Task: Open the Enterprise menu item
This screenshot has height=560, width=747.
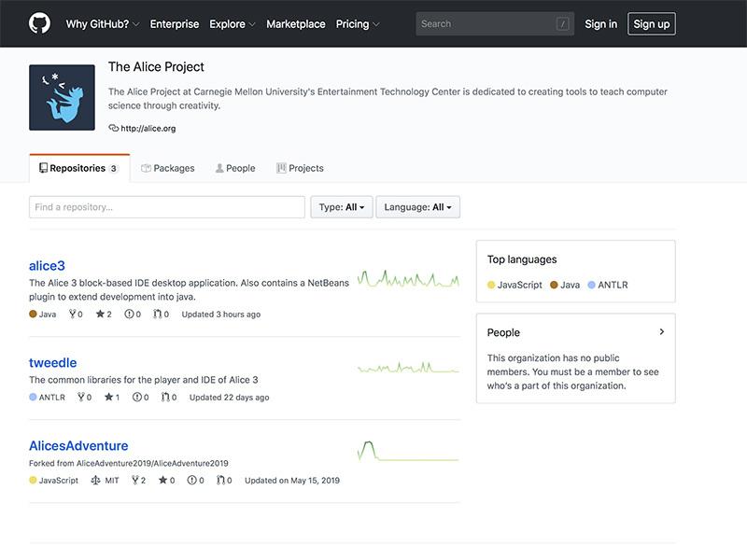Action: click(x=175, y=24)
